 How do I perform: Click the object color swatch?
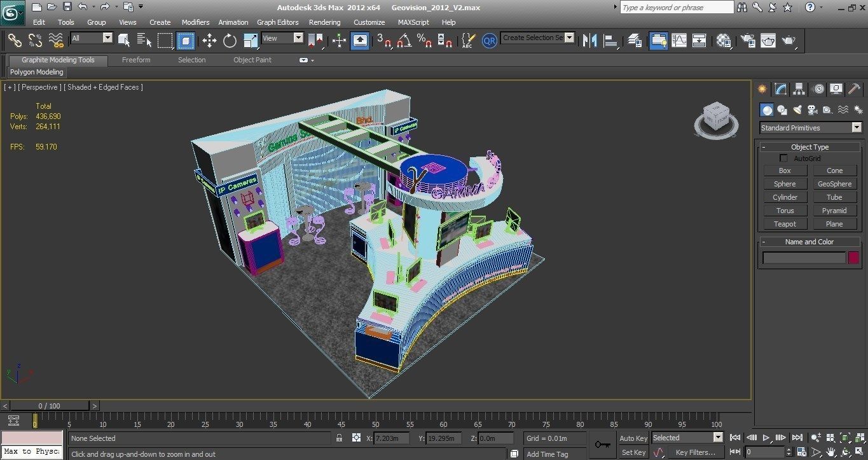point(853,258)
